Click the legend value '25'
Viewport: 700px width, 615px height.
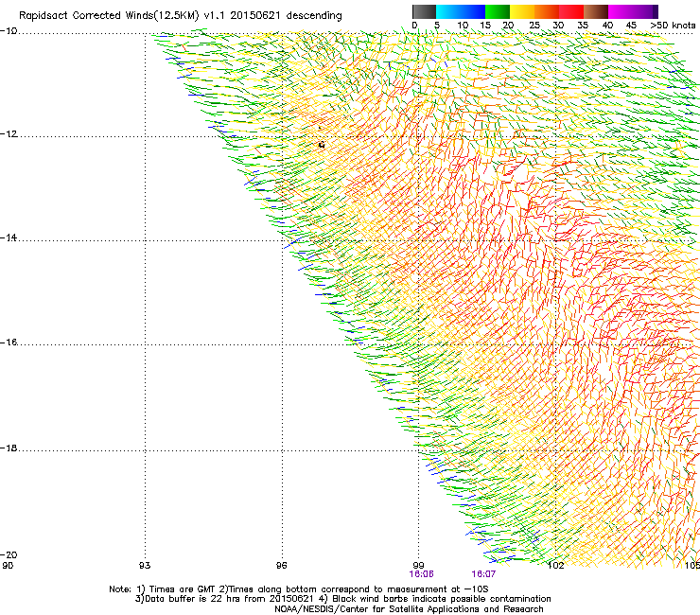click(534, 26)
